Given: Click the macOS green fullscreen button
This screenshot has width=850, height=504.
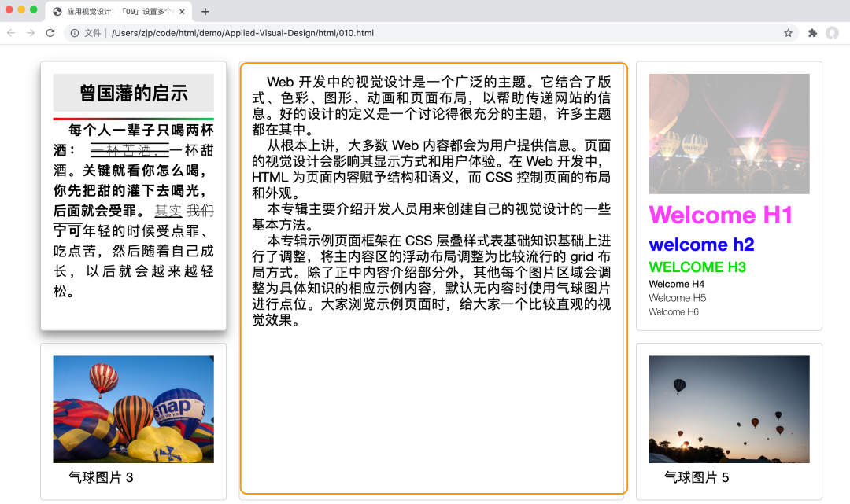Looking at the screenshot, I should click(x=34, y=9).
